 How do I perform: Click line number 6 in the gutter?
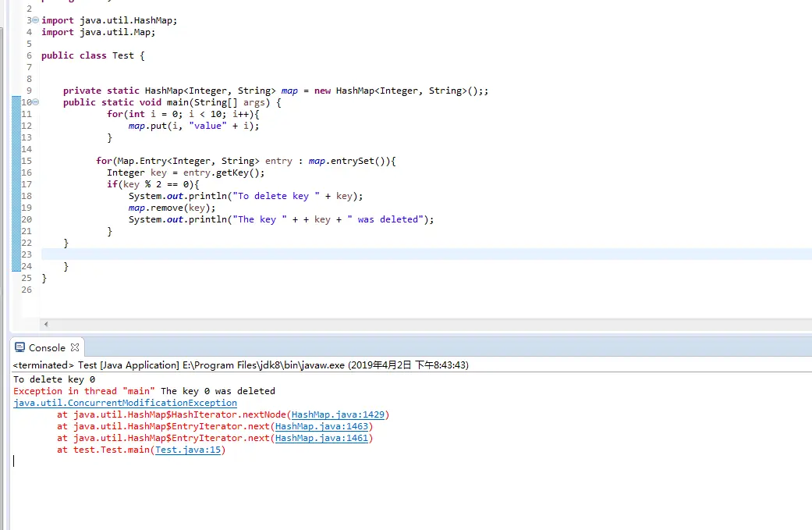(29, 55)
